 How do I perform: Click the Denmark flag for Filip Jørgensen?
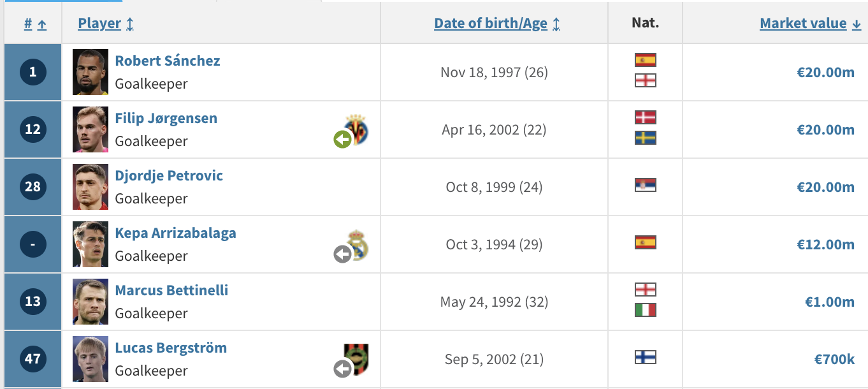(x=646, y=117)
